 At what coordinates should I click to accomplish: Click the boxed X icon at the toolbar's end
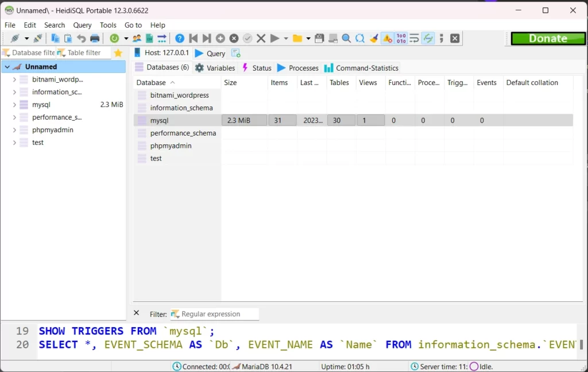455,39
